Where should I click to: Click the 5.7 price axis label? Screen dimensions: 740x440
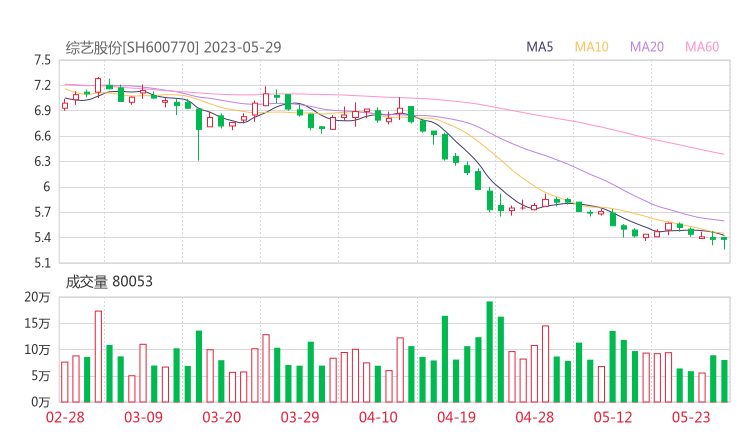click(x=42, y=212)
